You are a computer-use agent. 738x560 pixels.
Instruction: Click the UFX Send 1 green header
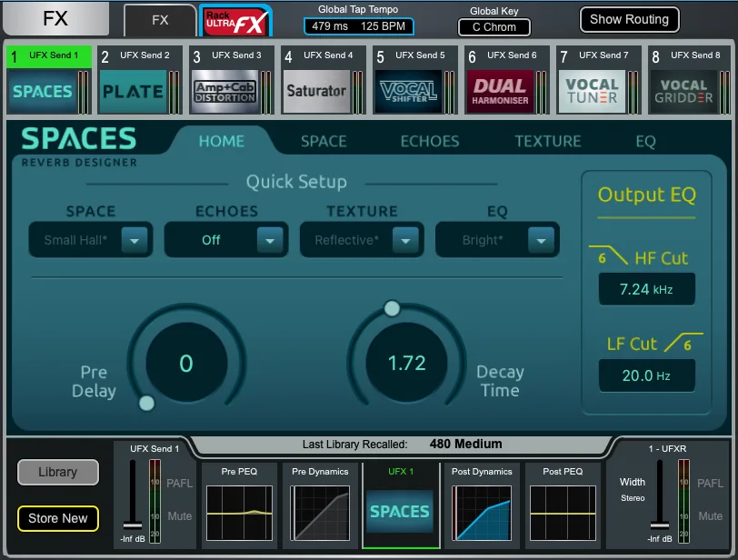[49, 56]
